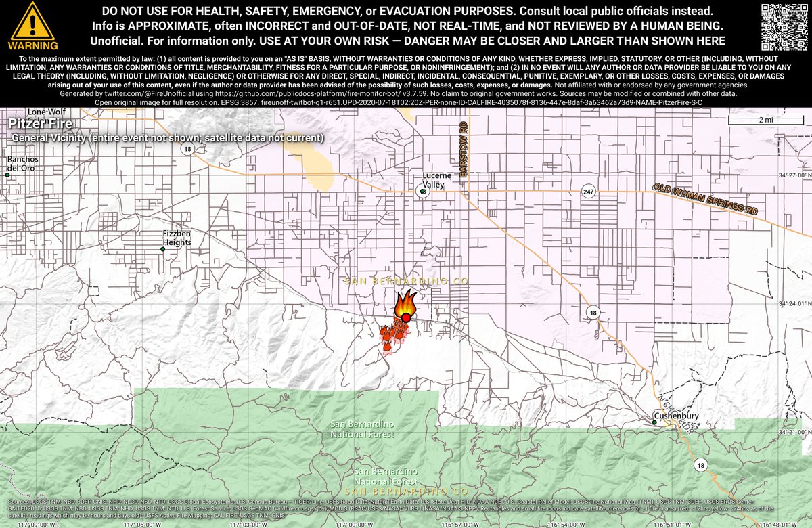Click the Route 18 shield near Lone Wolf
812x528 pixels.
coord(187,148)
